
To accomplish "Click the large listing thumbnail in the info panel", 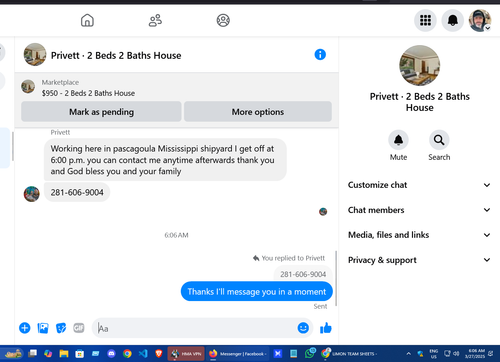I will [x=420, y=65].
